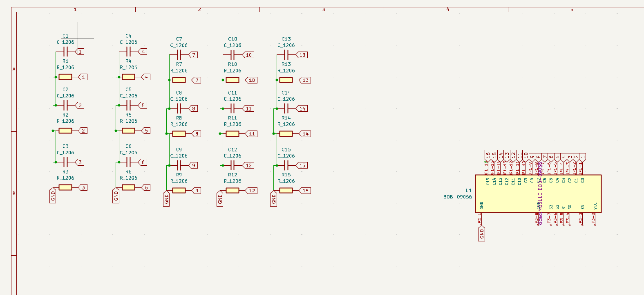Select the capacitor symbol of C12
The image size is (644, 295).
click(x=233, y=165)
